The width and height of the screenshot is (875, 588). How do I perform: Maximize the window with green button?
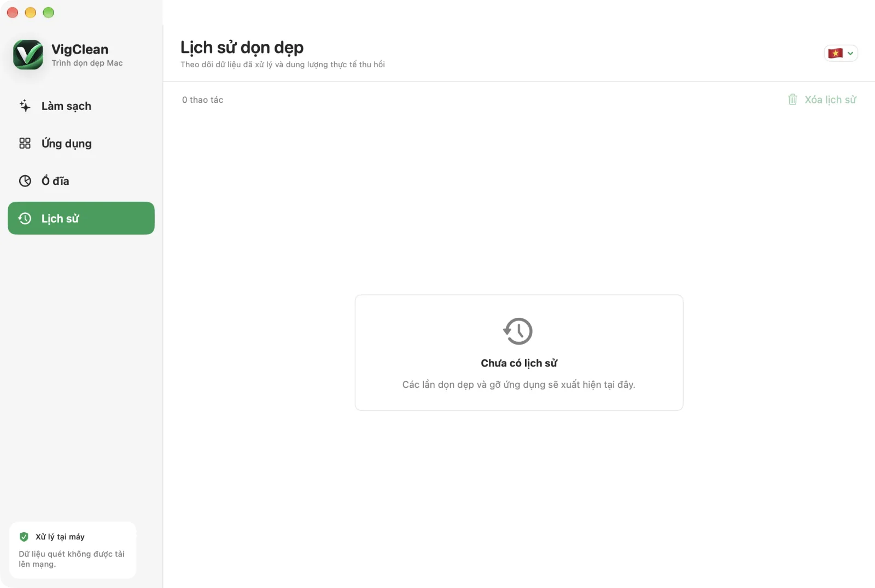pos(49,13)
